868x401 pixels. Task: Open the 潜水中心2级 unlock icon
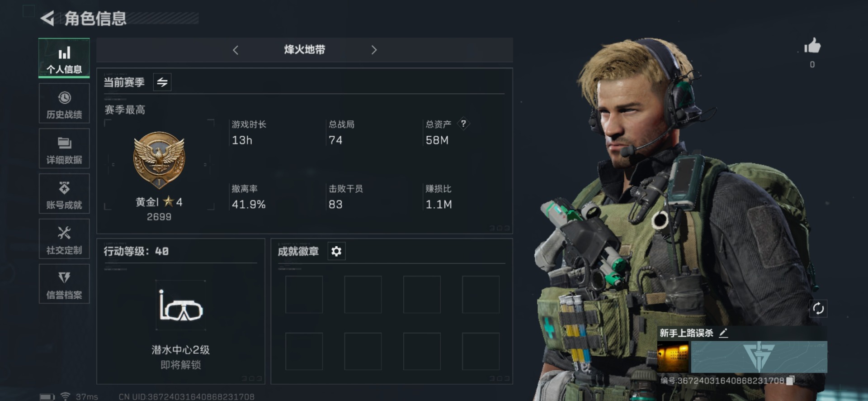(x=181, y=306)
